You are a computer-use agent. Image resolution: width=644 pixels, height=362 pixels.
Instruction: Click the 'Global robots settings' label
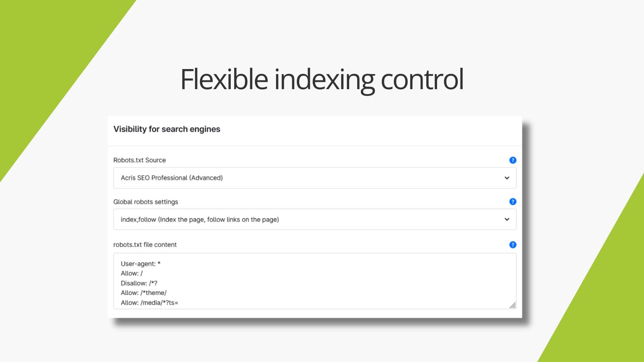pos(146,202)
